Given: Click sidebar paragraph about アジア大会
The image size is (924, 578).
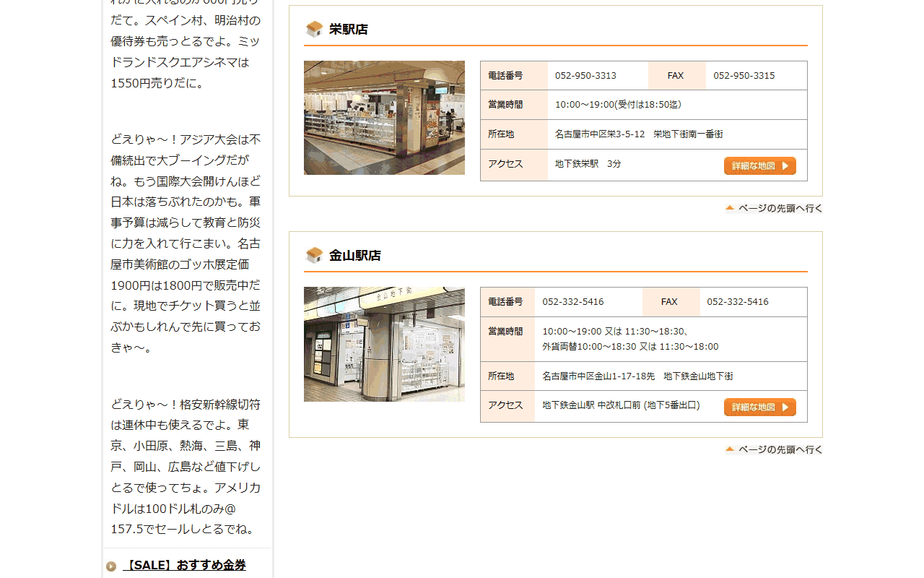Looking at the screenshot, I should (x=186, y=243).
